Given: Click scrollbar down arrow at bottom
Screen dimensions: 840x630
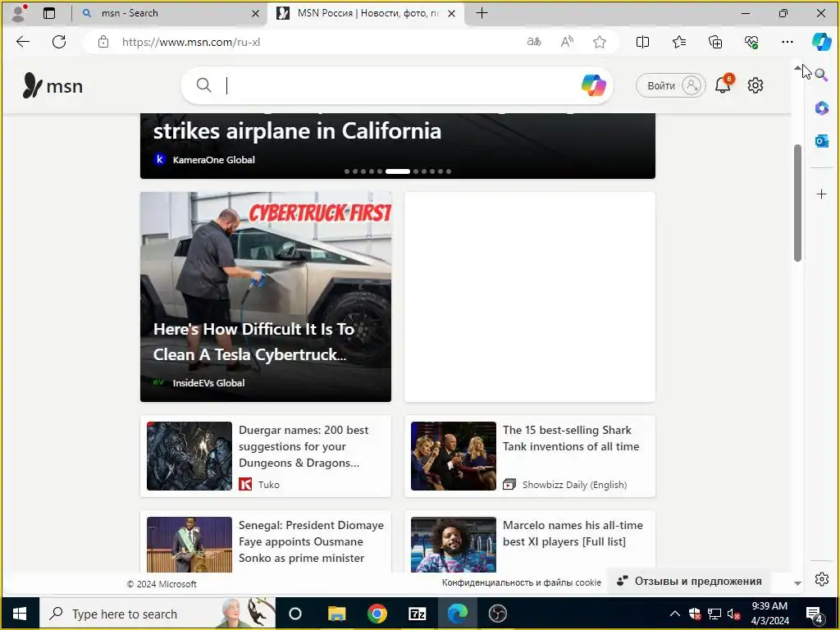Looking at the screenshot, I should 797,583.
